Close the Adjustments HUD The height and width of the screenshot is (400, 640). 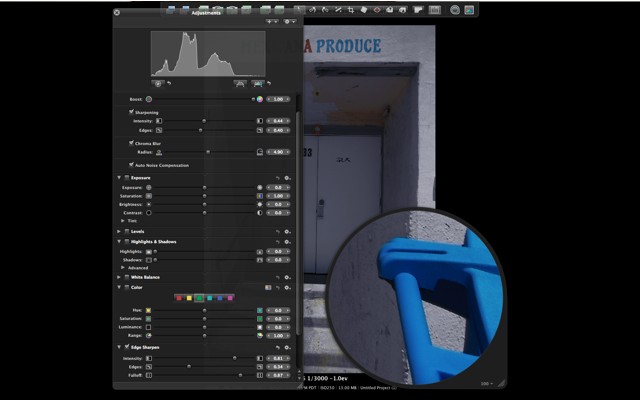117,13
